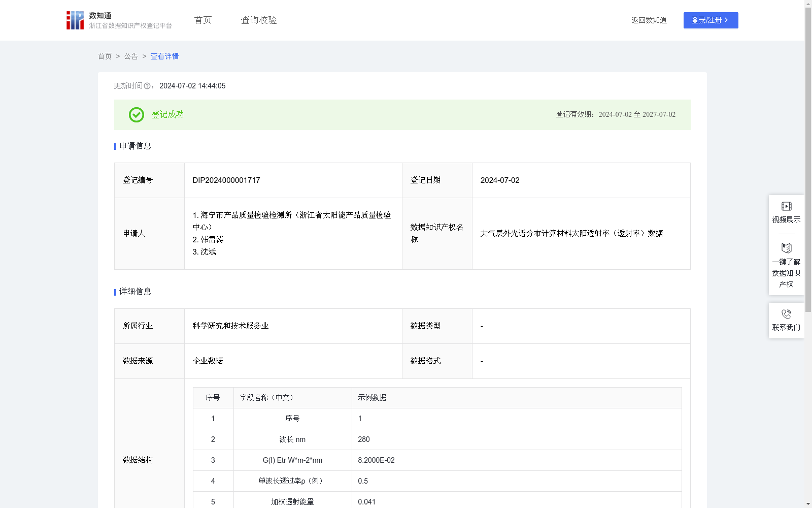Click 查看详情 in the breadcrumb

coord(164,56)
